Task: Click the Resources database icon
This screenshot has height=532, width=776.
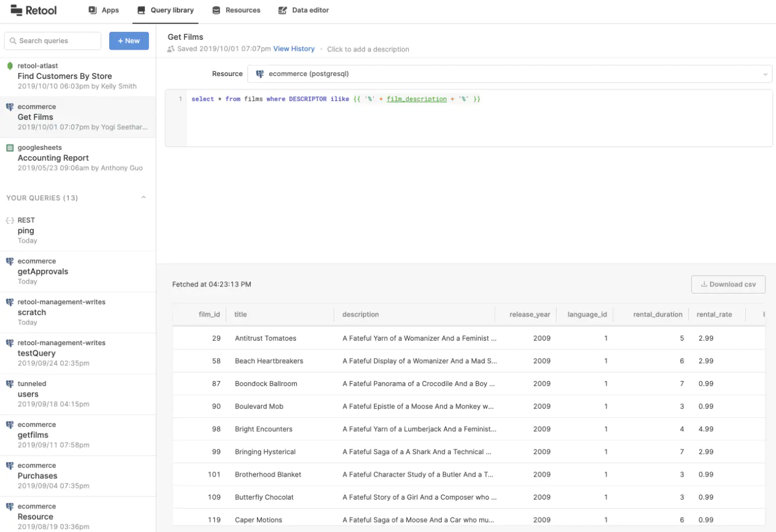Action: tap(216, 10)
